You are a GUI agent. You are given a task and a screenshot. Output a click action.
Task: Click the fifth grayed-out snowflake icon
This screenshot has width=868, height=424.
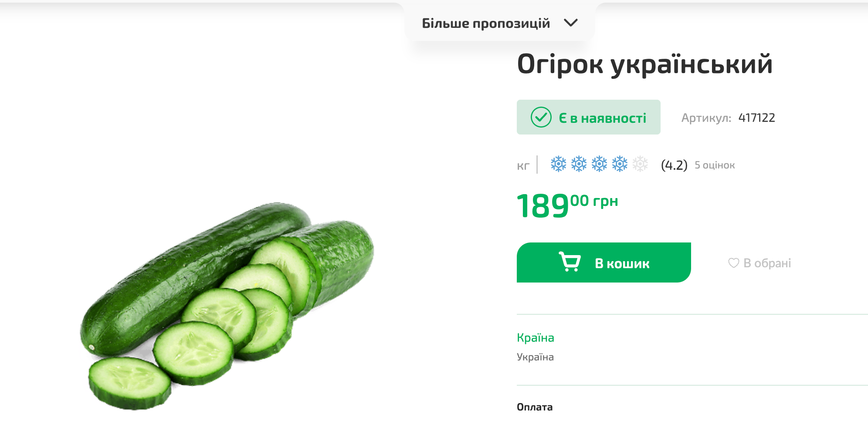click(639, 164)
